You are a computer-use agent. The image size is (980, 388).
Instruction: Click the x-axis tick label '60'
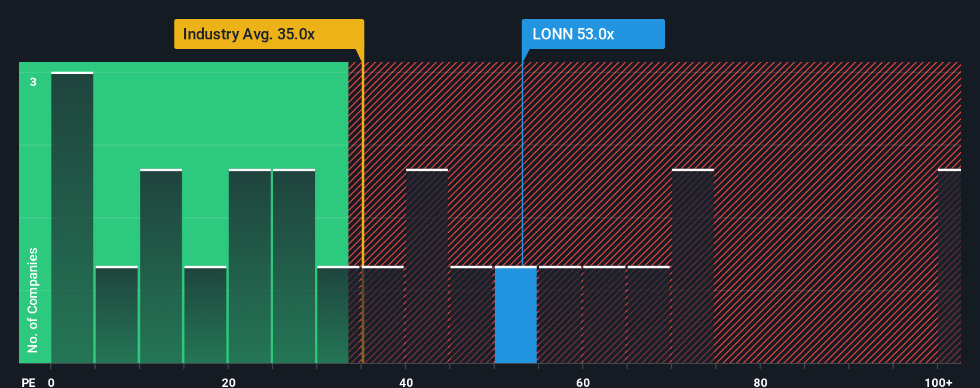[x=583, y=382]
